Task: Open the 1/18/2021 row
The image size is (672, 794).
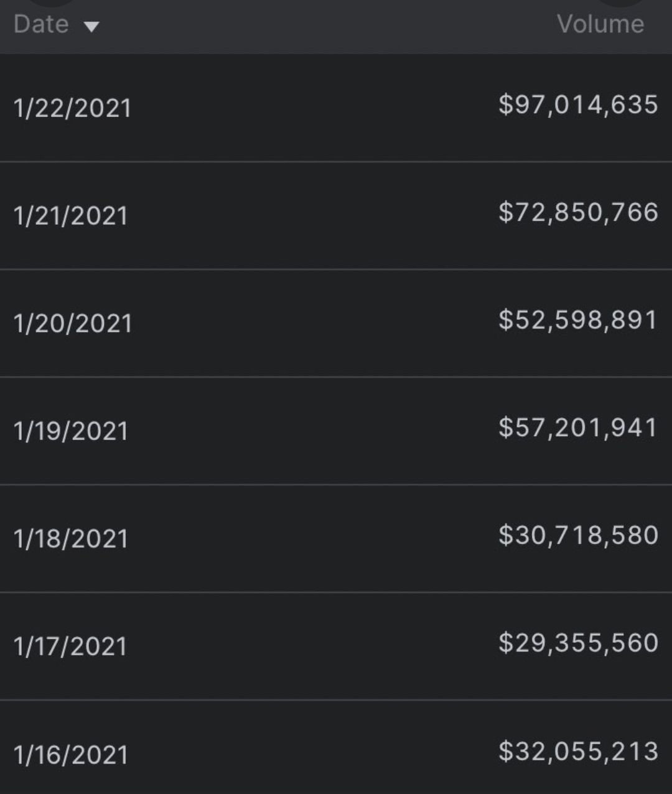Action: pos(336,538)
